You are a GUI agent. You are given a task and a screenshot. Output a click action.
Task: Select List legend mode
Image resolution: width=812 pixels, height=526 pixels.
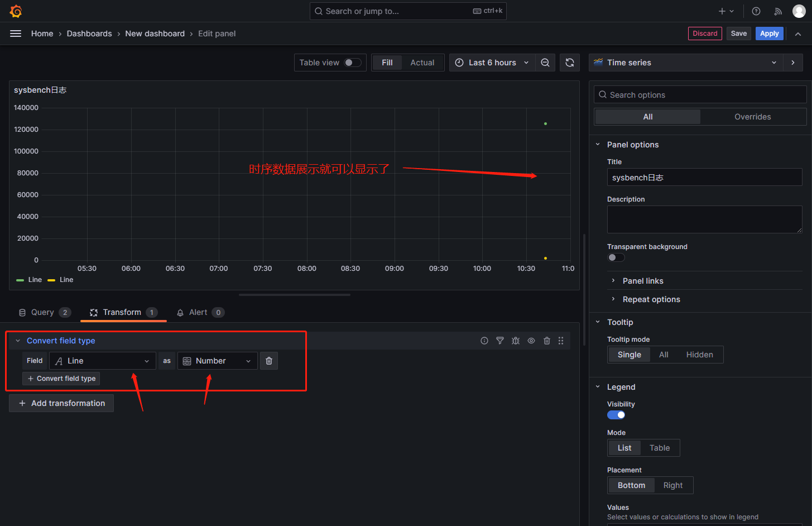click(624, 448)
